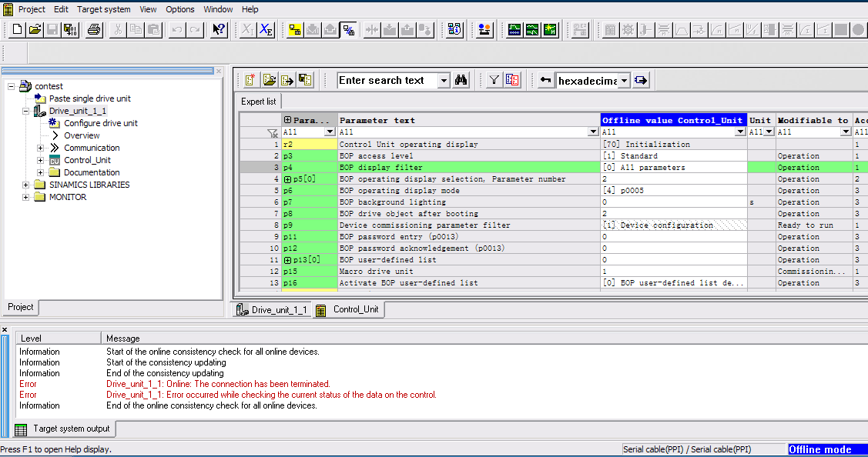
Task: Expand all via the Para column header plus
Action: coord(287,120)
